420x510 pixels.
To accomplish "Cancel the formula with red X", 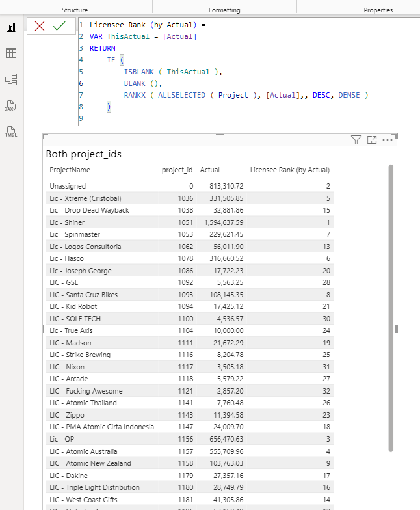I will tap(40, 26).
